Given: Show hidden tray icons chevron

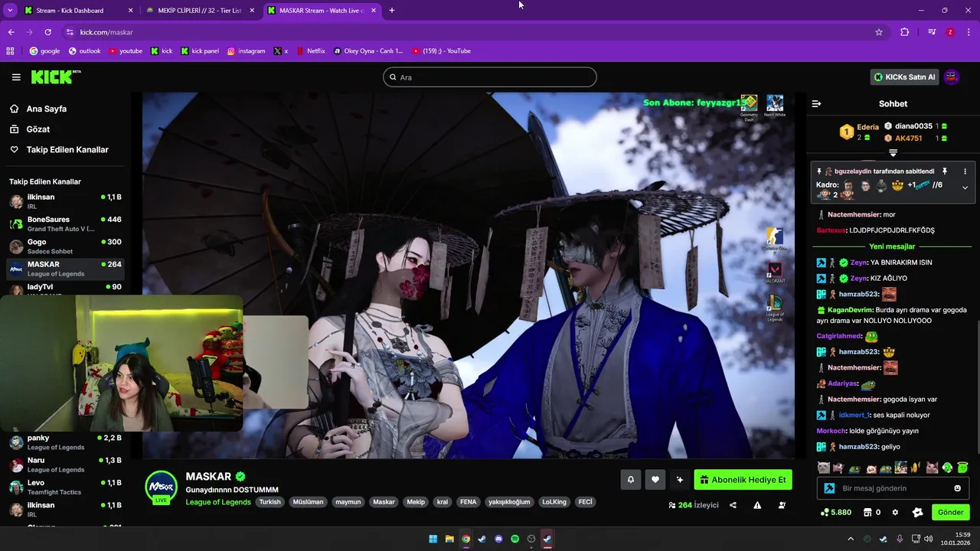Looking at the screenshot, I should (x=850, y=539).
